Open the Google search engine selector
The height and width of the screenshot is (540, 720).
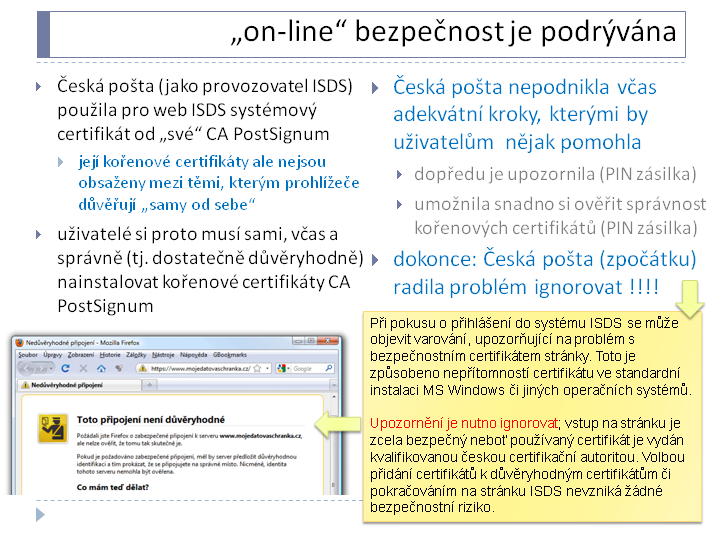pos(283,368)
